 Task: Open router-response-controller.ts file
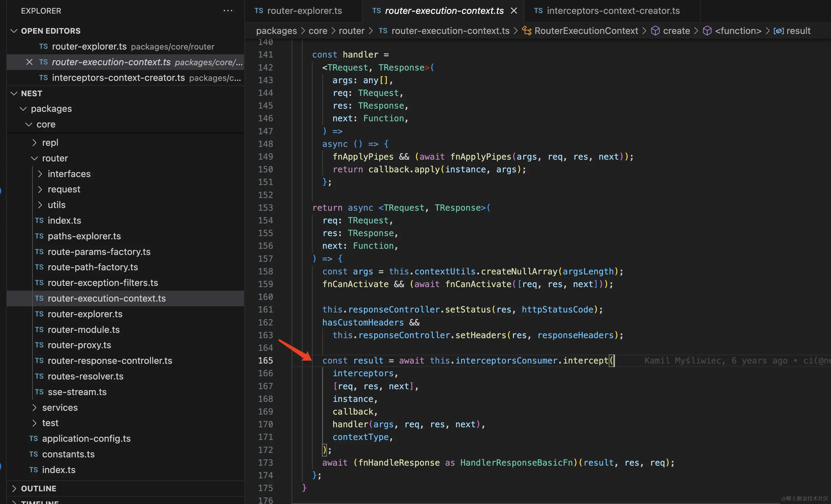tap(125, 361)
